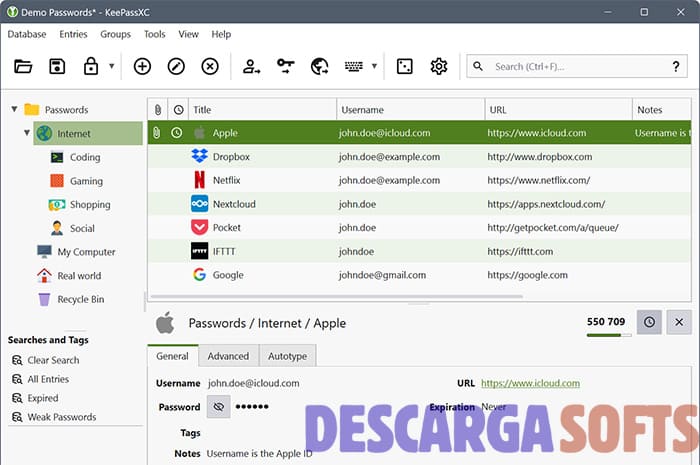The image size is (700, 465).
Task: Open search help question mark
Action: tap(676, 66)
